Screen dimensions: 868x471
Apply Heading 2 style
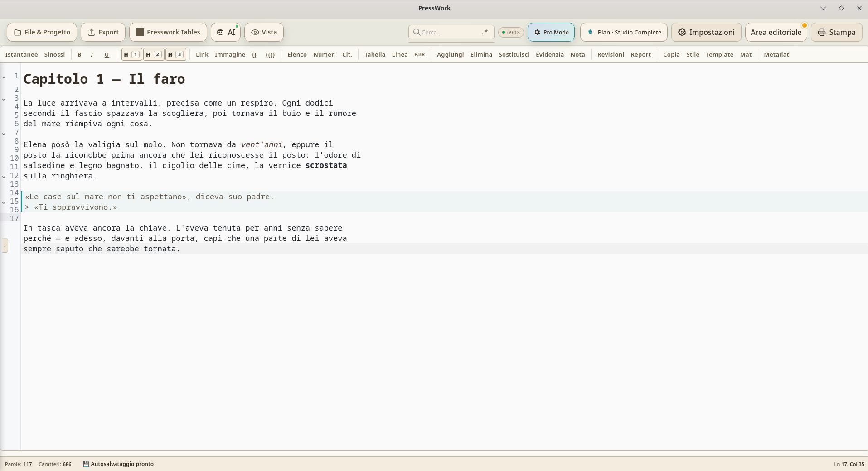pos(154,54)
